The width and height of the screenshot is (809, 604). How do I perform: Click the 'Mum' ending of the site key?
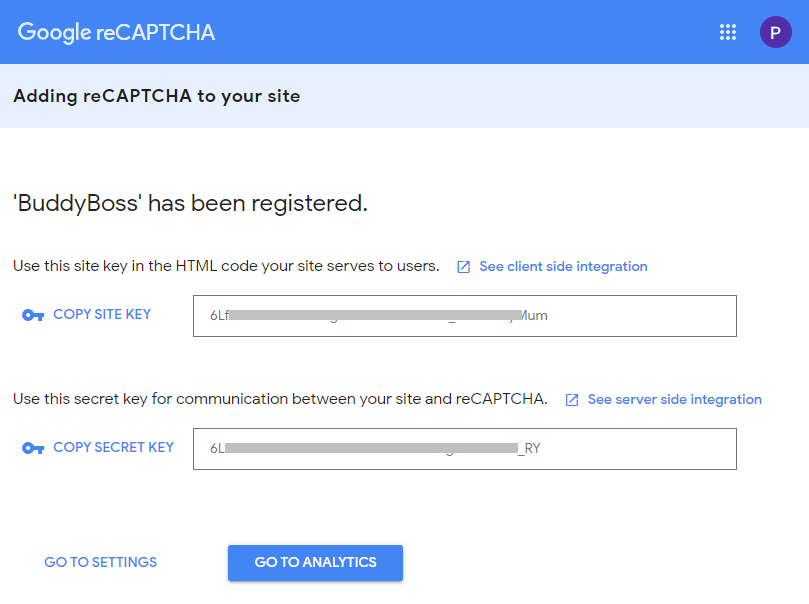pyautogui.click(x=536, y=316)
